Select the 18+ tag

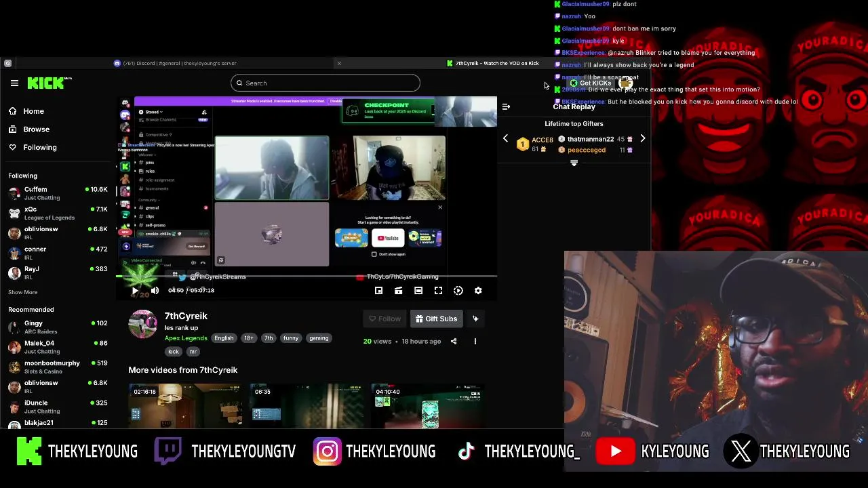click(x=248, y=338)
